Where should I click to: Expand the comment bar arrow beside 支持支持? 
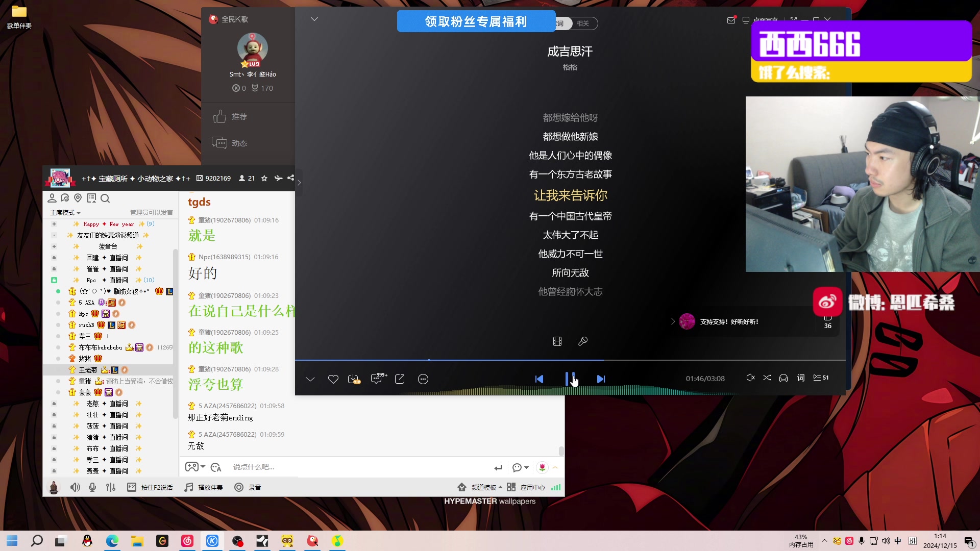click(673, 321)
